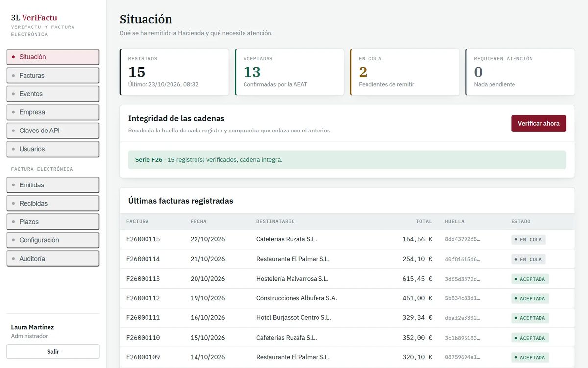Click the Últimas facturas registradas heading
The width and height of the screenshot is (588, 368).
pyautogui.click(x=181, y=201)
